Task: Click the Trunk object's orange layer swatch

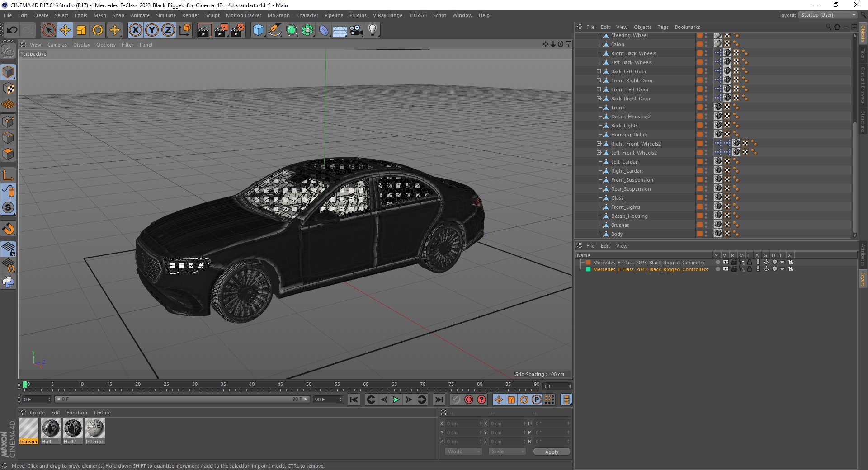Action: point(700,107)
